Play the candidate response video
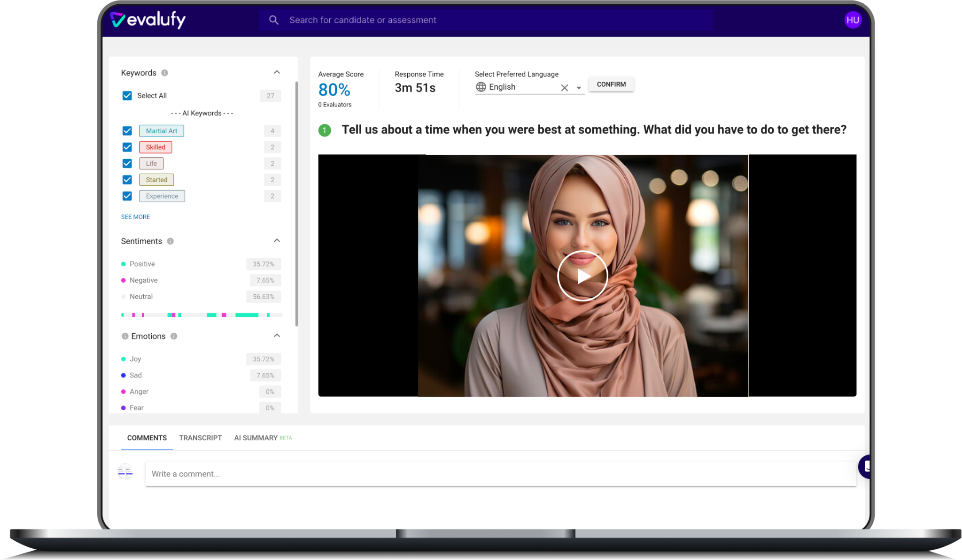 pos(582,276)
